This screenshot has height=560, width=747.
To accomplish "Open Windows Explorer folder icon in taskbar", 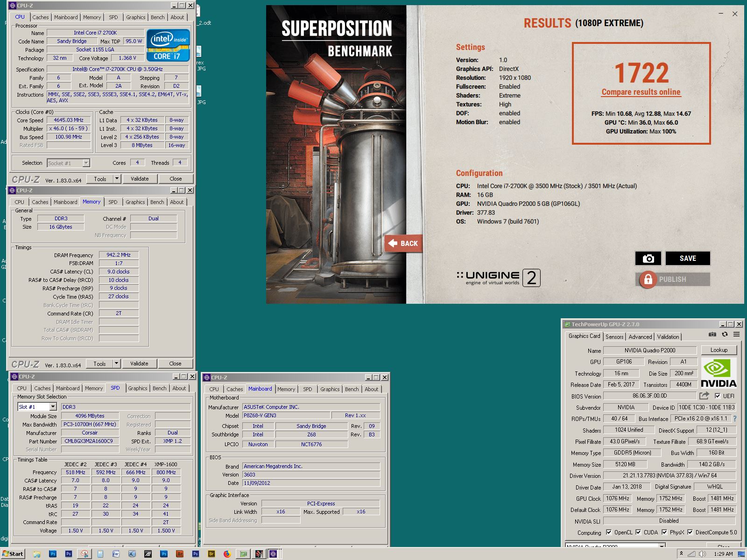I will [x=37, y=554].
